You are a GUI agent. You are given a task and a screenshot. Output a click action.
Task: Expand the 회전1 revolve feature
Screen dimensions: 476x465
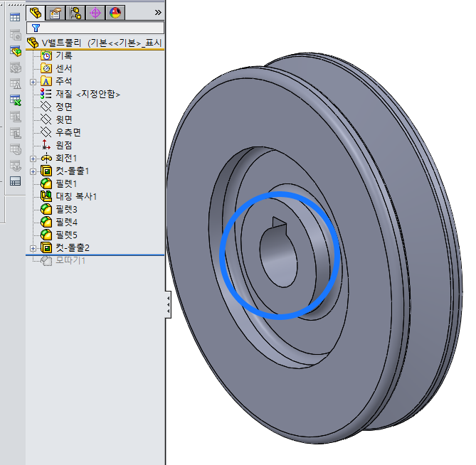[33, 159]
